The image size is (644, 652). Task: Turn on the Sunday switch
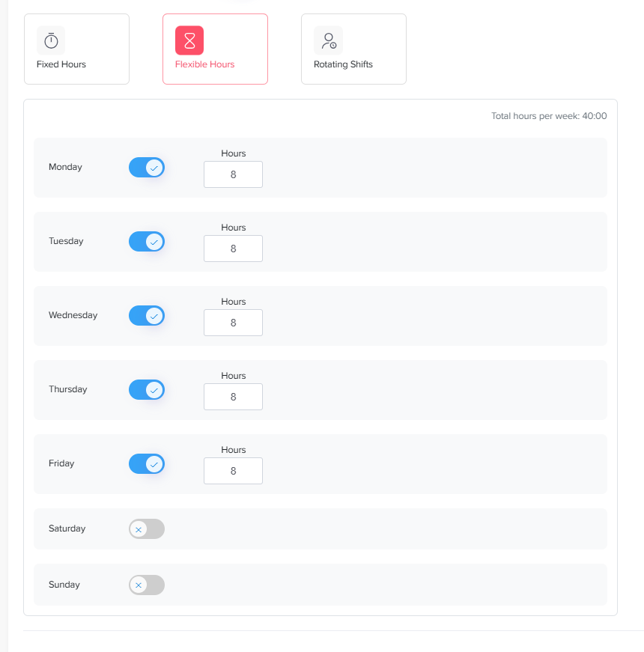(x=147, y=585)
